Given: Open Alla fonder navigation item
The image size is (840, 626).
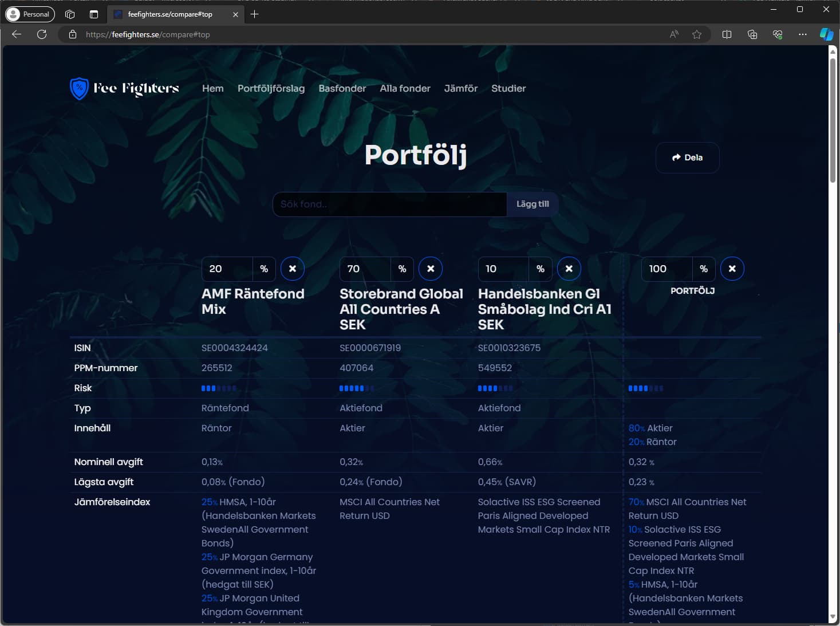Looking at the screenshot, I should (x=405, y=88).
